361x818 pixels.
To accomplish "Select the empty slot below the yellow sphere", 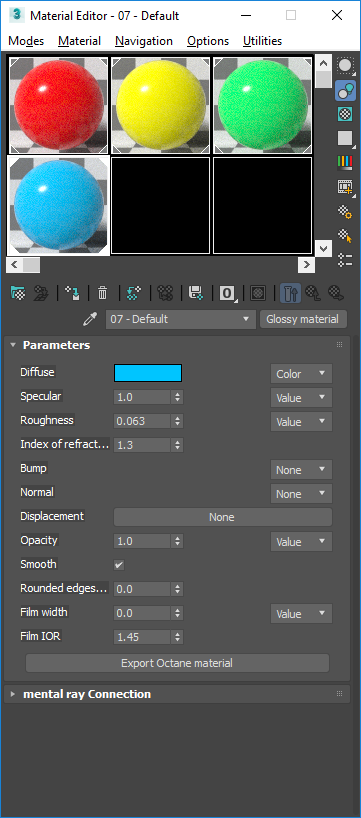I will coord(160,206).
